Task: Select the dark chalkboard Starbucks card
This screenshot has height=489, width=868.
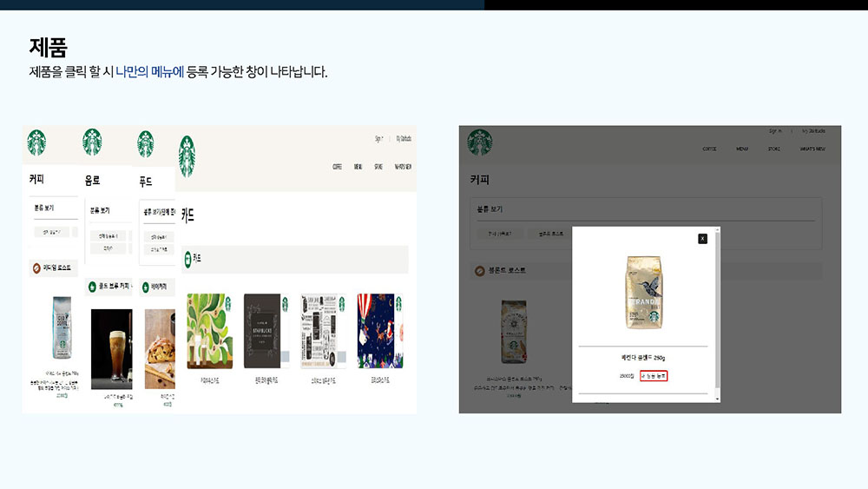Action: 266,331
